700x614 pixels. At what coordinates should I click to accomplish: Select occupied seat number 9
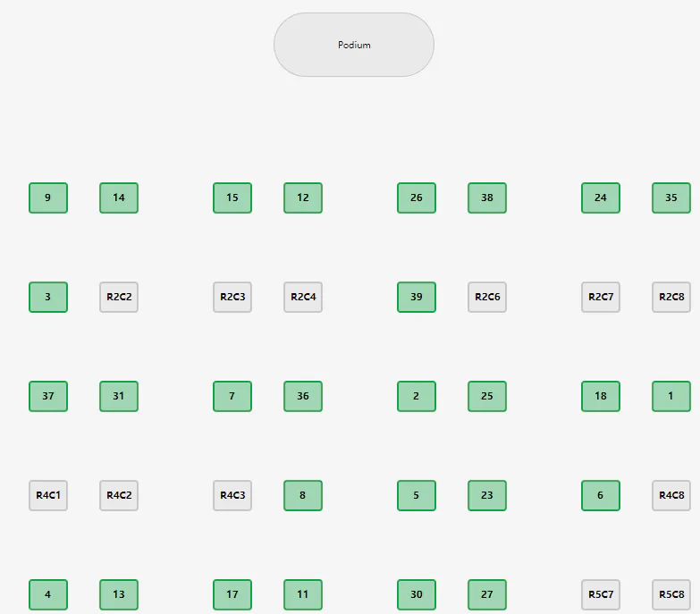pos(48,198)
